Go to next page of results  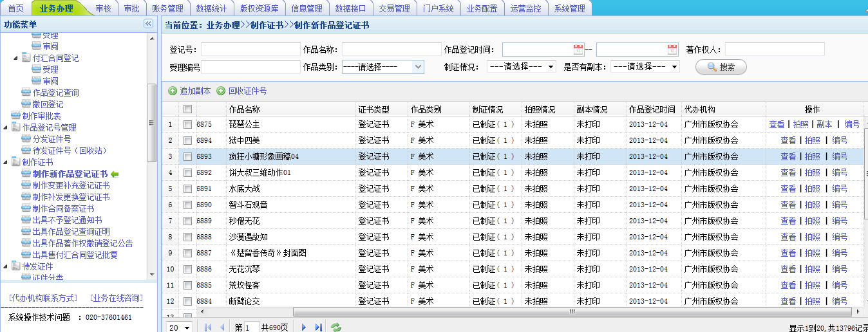(x=304, y=327)
